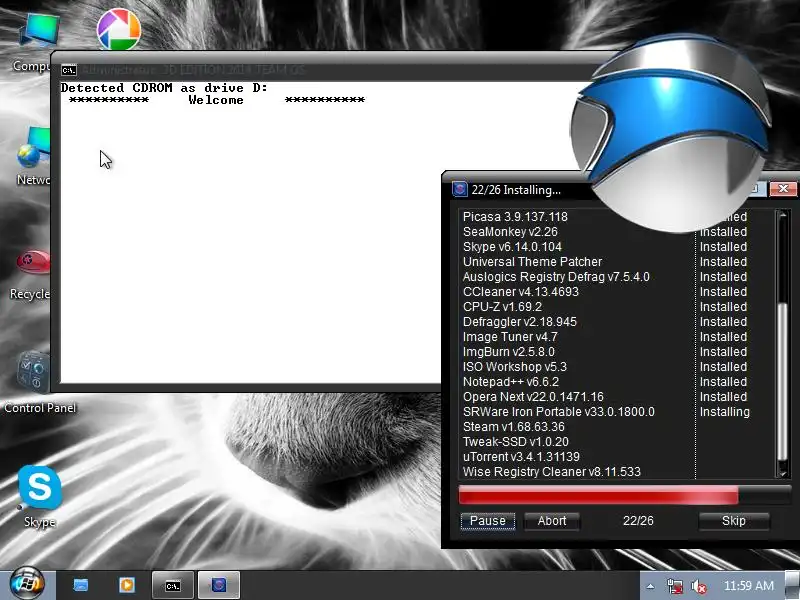The image size is (800, 600).
Task: Click the muted volume tray icon
Action: click(698, 586)
